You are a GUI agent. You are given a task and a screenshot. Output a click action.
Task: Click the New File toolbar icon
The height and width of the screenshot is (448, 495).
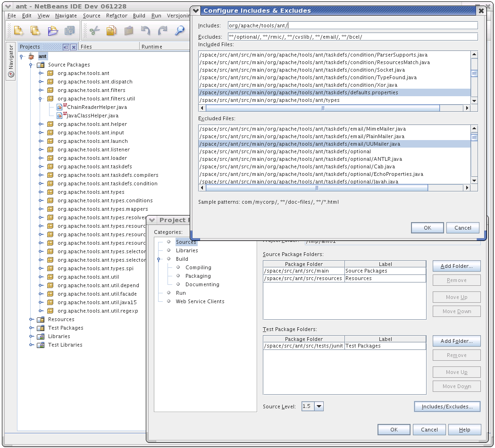[x=35, y=31]
